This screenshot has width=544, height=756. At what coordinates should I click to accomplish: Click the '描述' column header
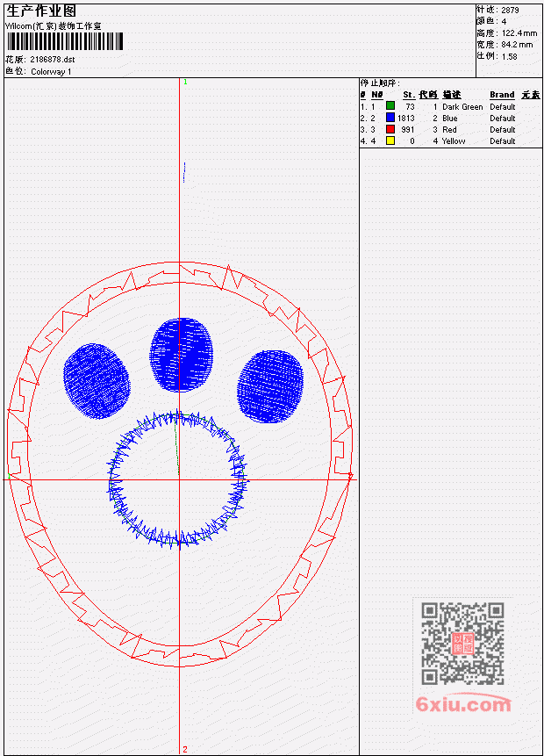tap(452, 95)
